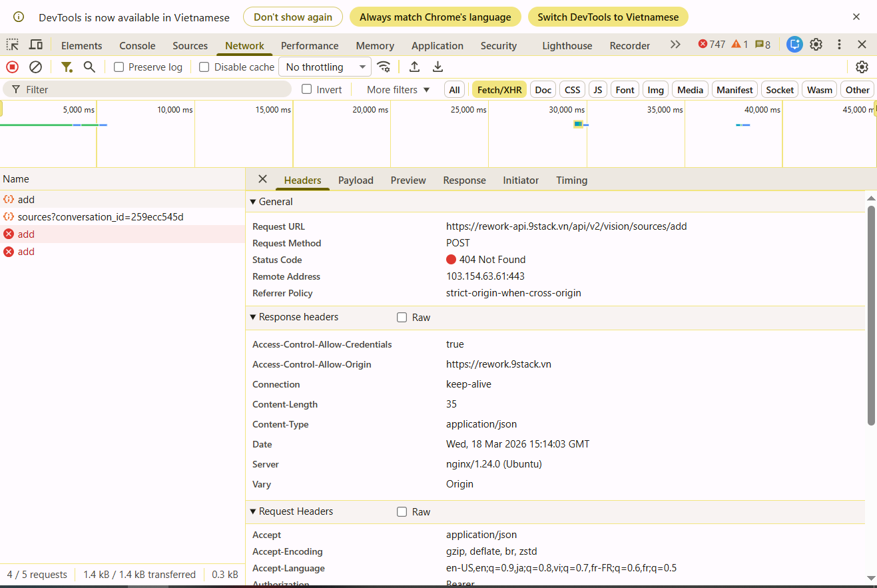Open the network search magnifier icon
The width and height of the screenshot is (877, 588).
pos(89,67)
